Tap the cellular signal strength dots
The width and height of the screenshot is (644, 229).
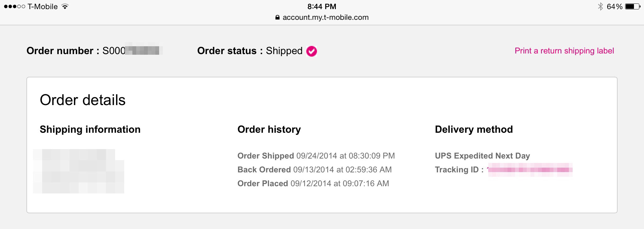point(14,7)
